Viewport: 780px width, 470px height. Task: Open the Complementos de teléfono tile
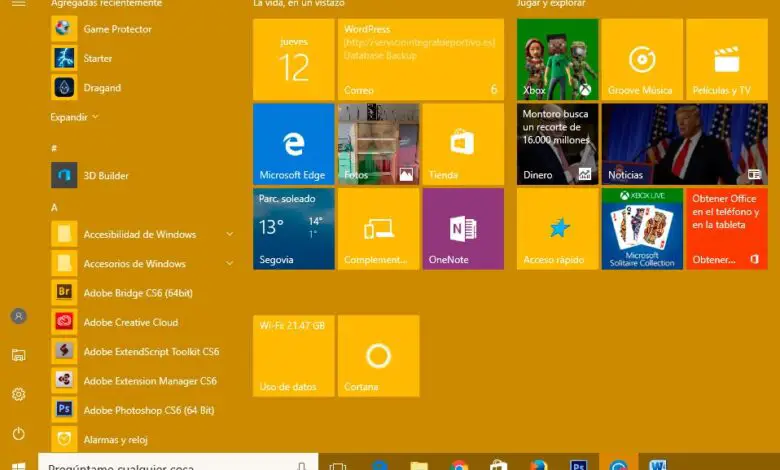click(379, 229)
